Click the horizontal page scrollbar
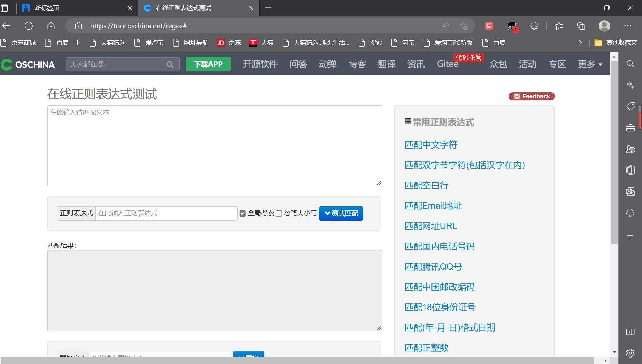The height and width of the screenshot is (364, 642). click(x=297, y=361)
